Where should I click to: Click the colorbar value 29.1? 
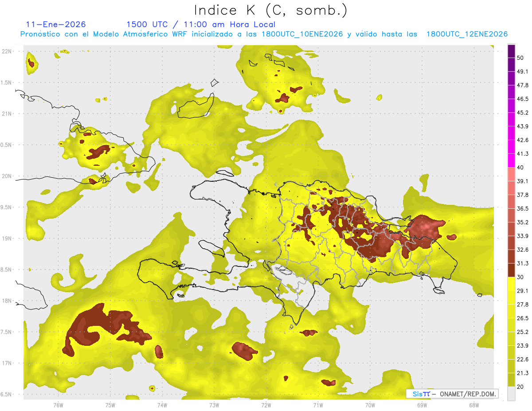click(523, 291)
